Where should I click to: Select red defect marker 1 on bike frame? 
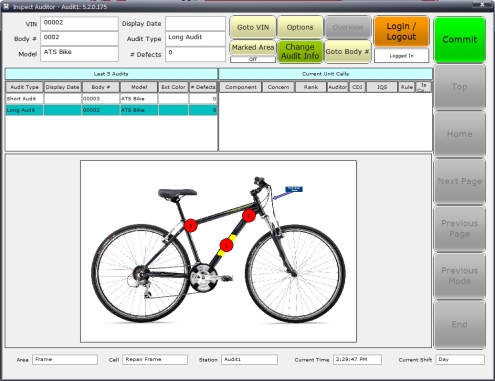pyautogui.click(x=226, y=245)
